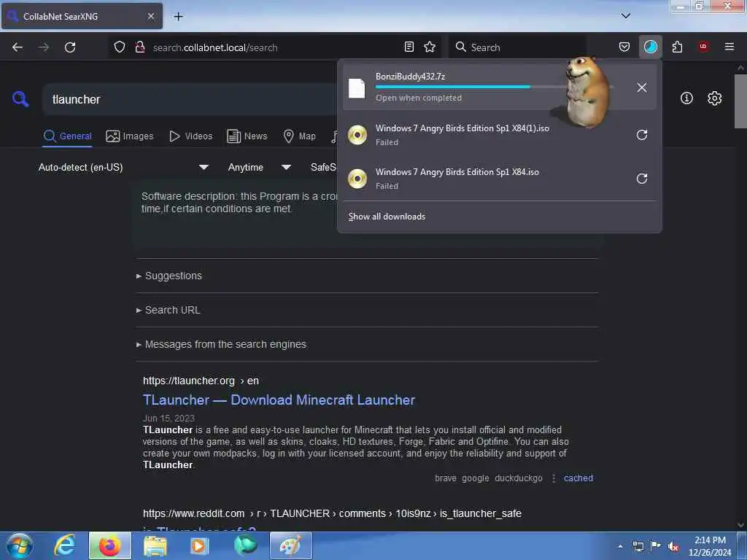Show hidden system tray icons
This screenshot has width=747, height=560.
[x=620, y=546]
